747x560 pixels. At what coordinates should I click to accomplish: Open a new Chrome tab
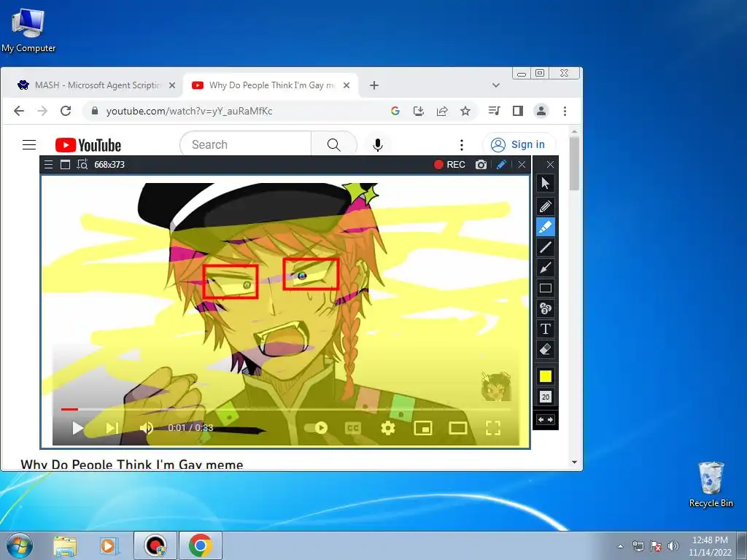tap(374, 85)
